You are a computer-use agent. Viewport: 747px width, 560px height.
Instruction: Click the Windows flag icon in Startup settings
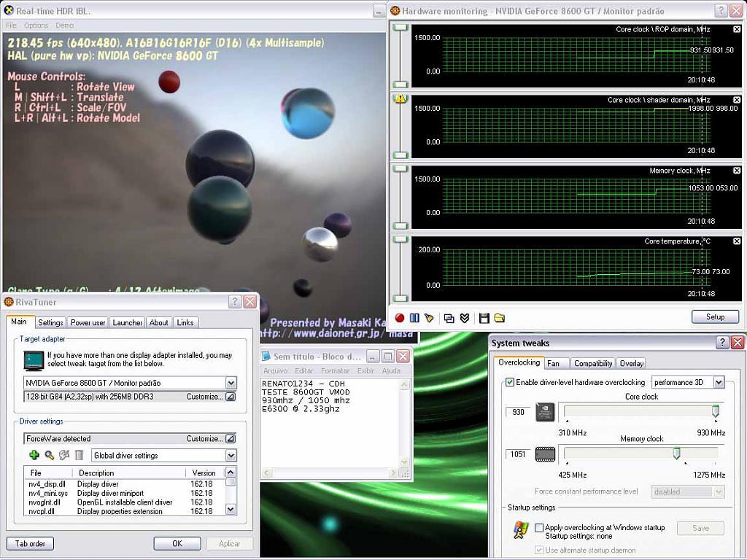tap(521, 530)
